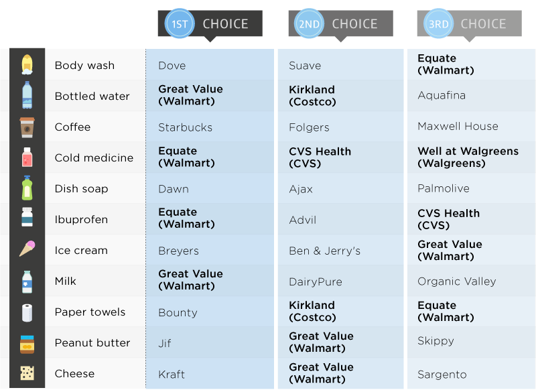Select the peanut butter jar icon

point(27,343)
